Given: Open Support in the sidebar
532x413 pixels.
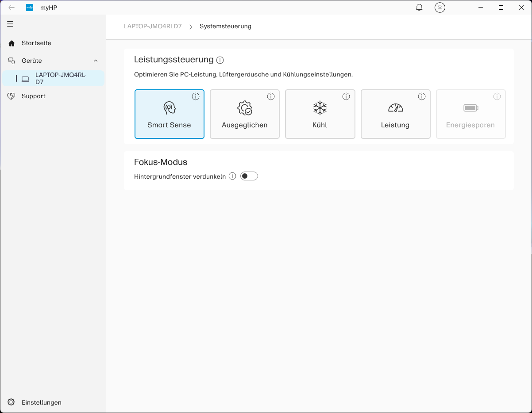Looking at the screenshot, I should point(53,96).
